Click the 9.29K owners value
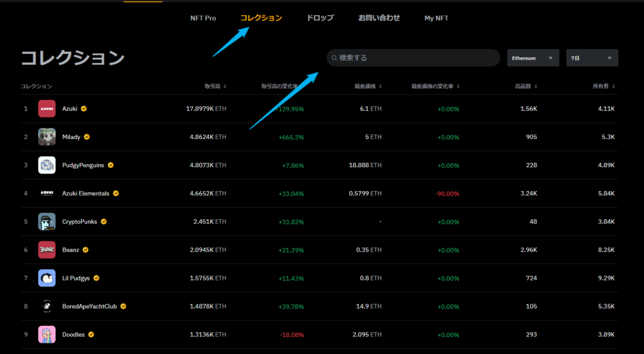The height and width of the screenshot is (354, 644). (607, 278)
